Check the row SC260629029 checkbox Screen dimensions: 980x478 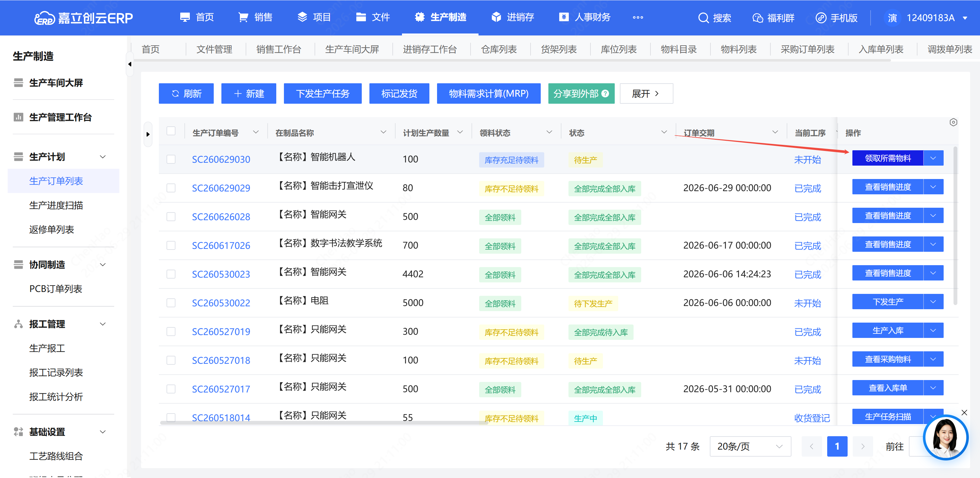[171, 188]
